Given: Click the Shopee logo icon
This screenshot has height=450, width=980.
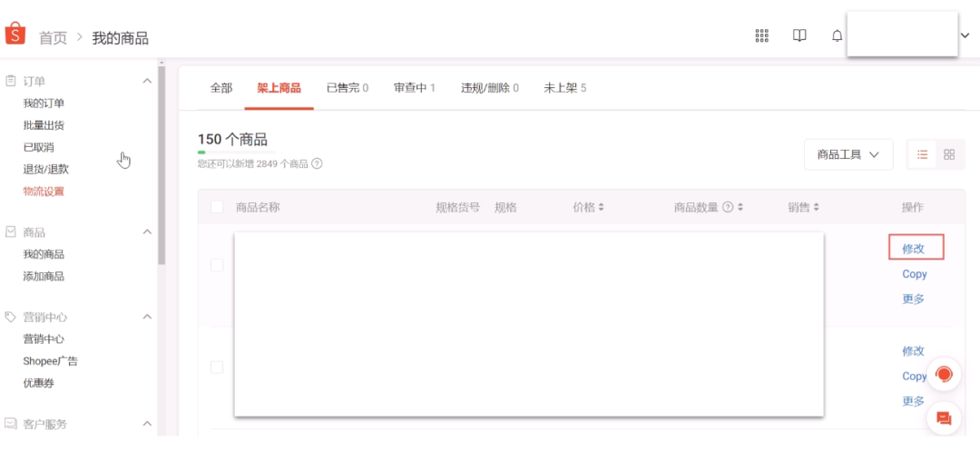Looking at the screenshot, I should click(x=15, y=34).
